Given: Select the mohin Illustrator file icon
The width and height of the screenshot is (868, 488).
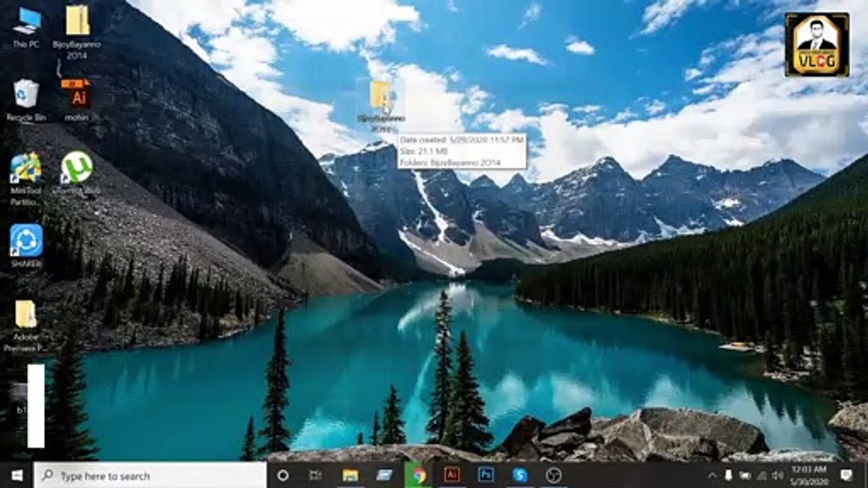Looking at the screenshot, I should pyautogui.click(x=77, y=99).
